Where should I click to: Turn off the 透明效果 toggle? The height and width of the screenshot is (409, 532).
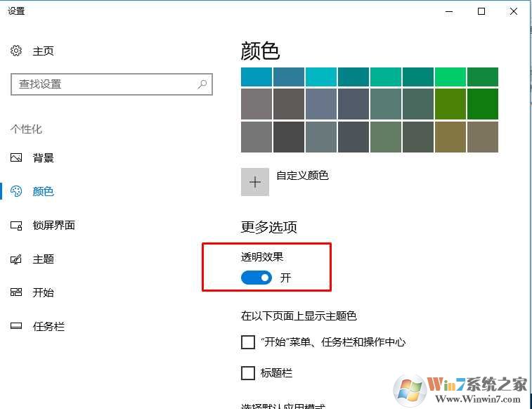[x=257, y=278]
